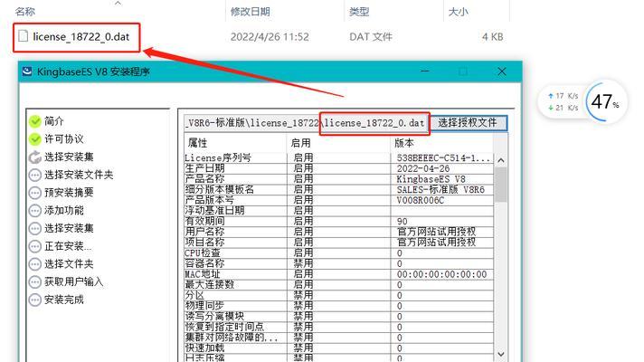The image size is (644, 362).
Task: Select the 项目名称 row
Action: pos(338,243)
